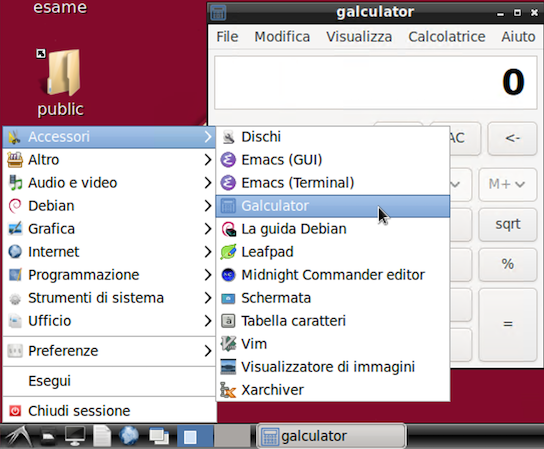Click the galculator title bar app icon
This screenshot has height=449, width=544.
pos(218,13)
